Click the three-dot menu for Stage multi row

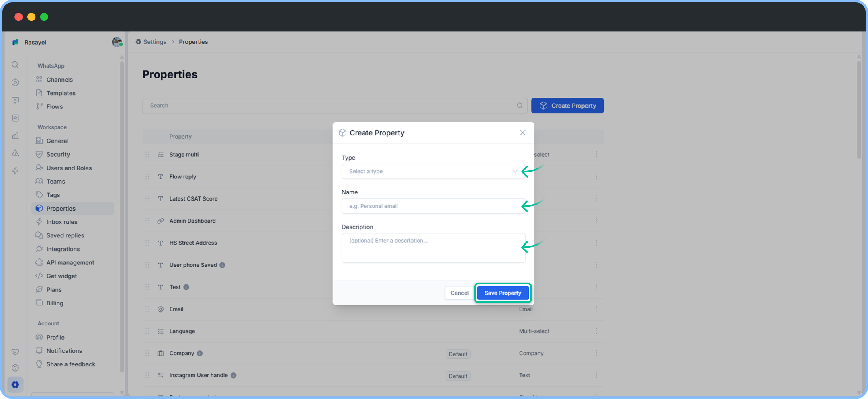click(596, 154)
